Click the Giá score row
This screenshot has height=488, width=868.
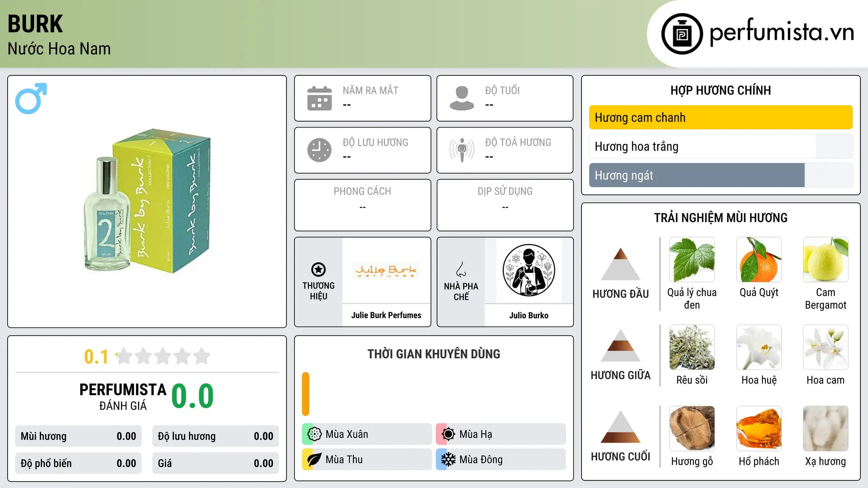point(215,463)
